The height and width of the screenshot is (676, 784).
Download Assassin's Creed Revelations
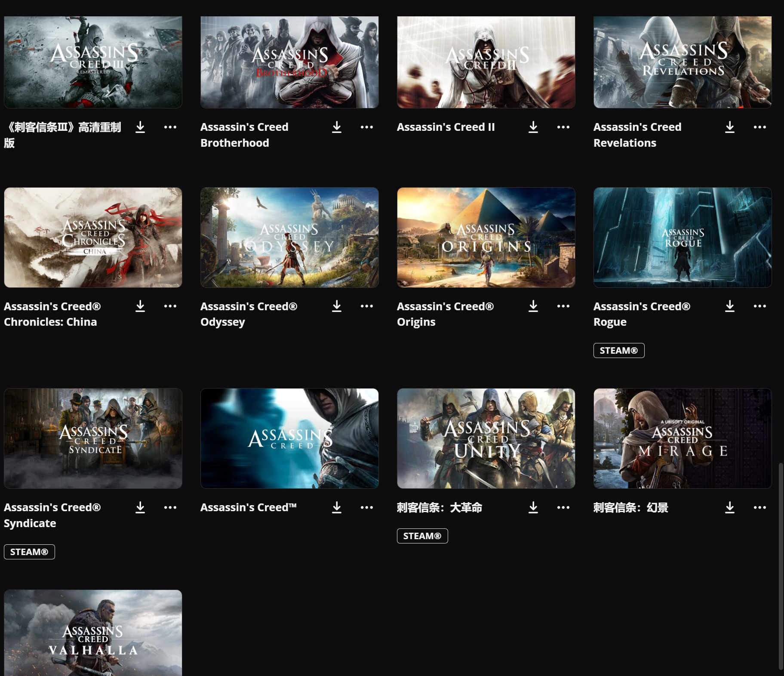click(730, 127)
